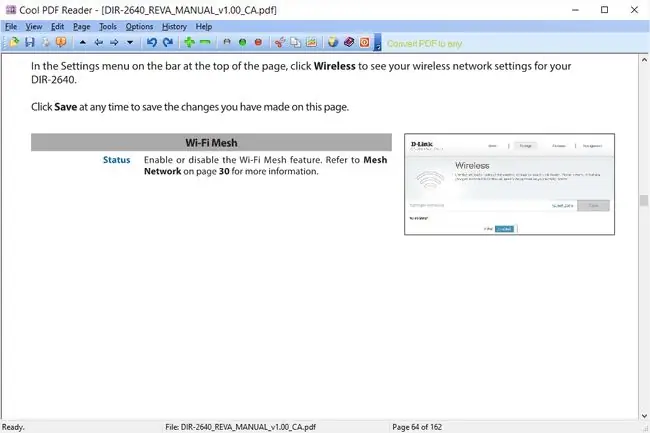Go to first page with up arrow
650x433 pixels.
[83, 42]
